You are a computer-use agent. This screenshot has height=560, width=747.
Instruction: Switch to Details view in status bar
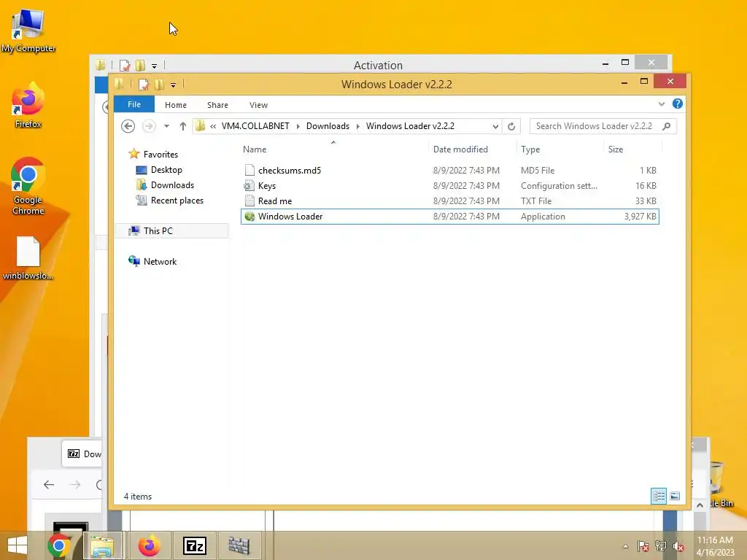pyautogui.click(x=659, y=496)
